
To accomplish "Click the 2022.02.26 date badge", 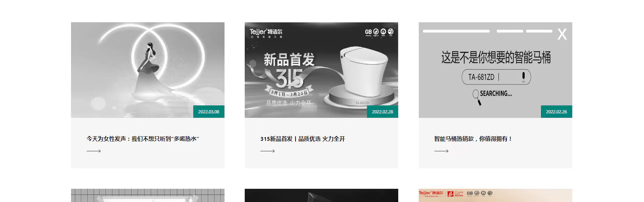I will click(556, 112).
